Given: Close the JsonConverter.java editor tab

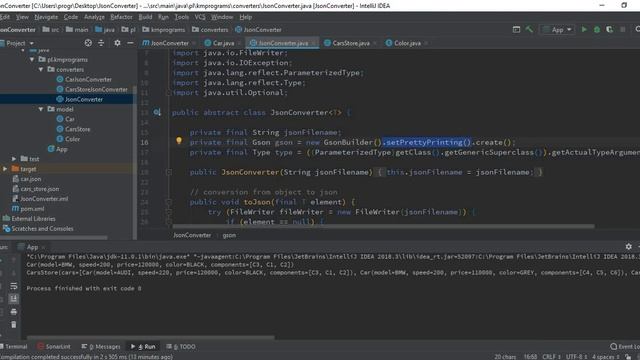Looking at the screenshot, I should click(313, 43).
